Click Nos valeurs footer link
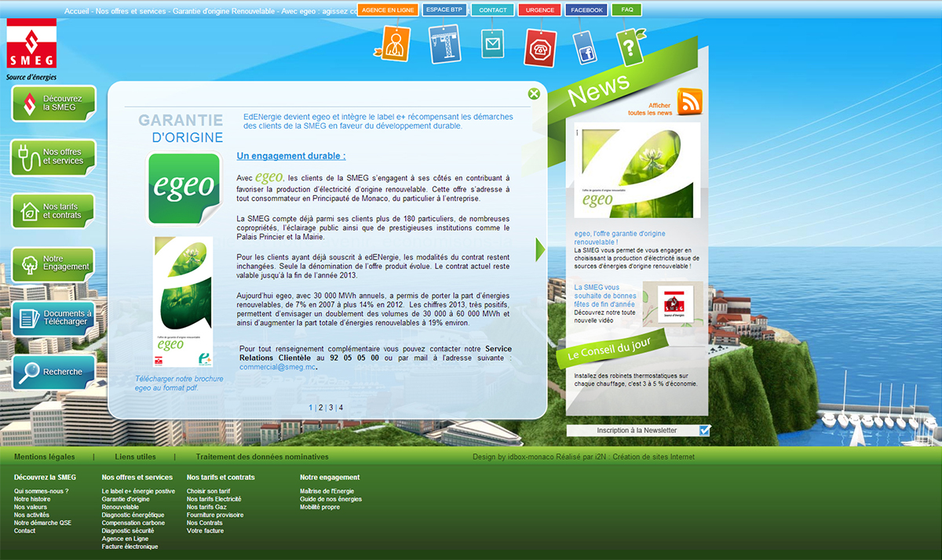This screenshot has height=560, width=942. pyautogui.click(x=31, y=507)
